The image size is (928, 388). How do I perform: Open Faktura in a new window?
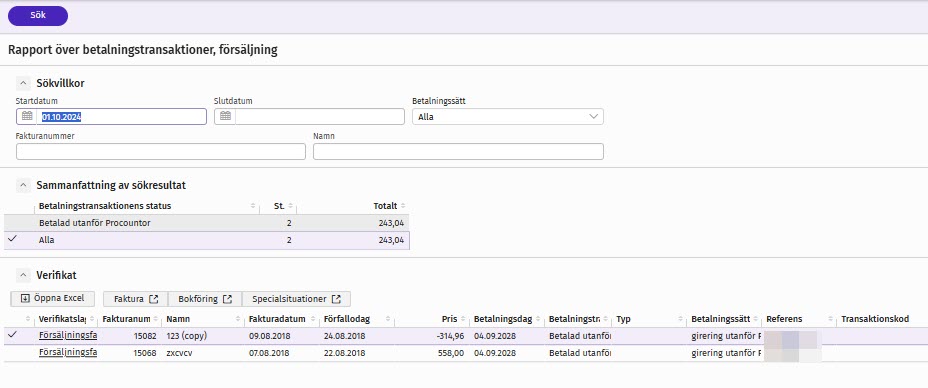pos(136,299)
